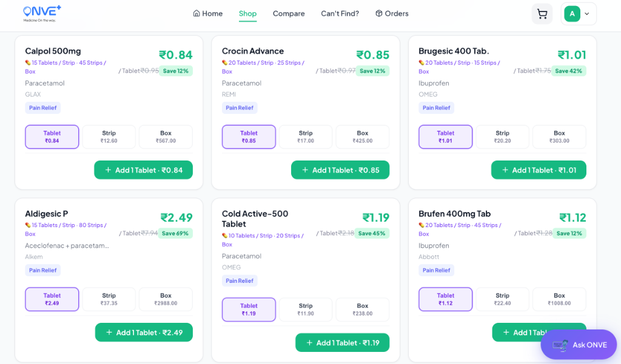Image resolution: width=621 pixels, height=364 pixels.
Task: Click Save 69% badge on Aldigesic P
Action: [175, 233]
